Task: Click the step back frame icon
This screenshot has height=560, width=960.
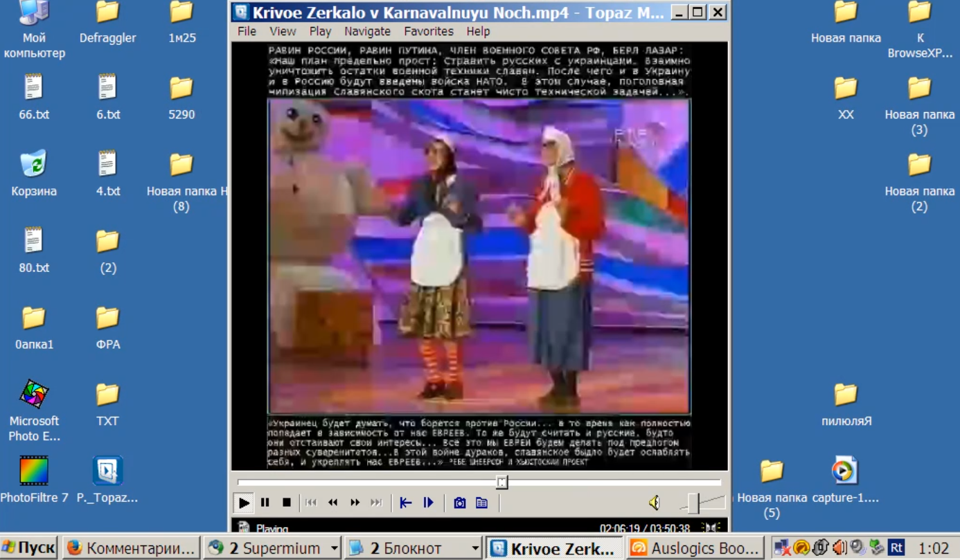Action: coord(406,503)
